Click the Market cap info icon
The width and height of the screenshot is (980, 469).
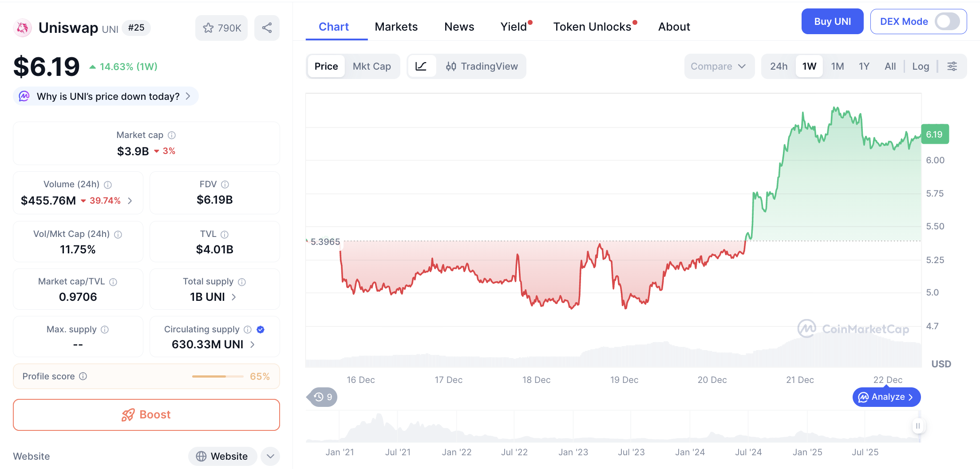click(x=172, y=135)
